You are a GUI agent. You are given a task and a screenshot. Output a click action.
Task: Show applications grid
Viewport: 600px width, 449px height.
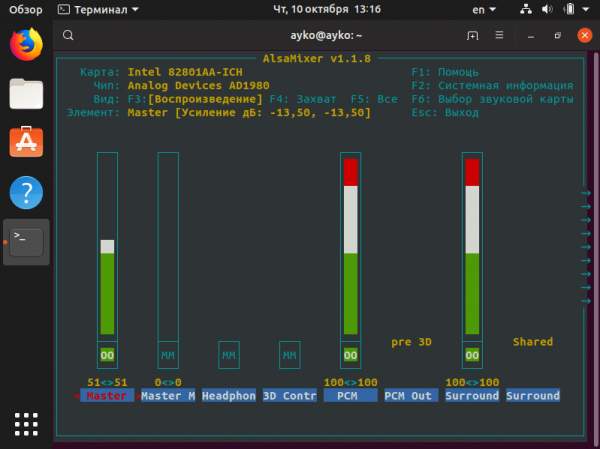coord(26,424)
